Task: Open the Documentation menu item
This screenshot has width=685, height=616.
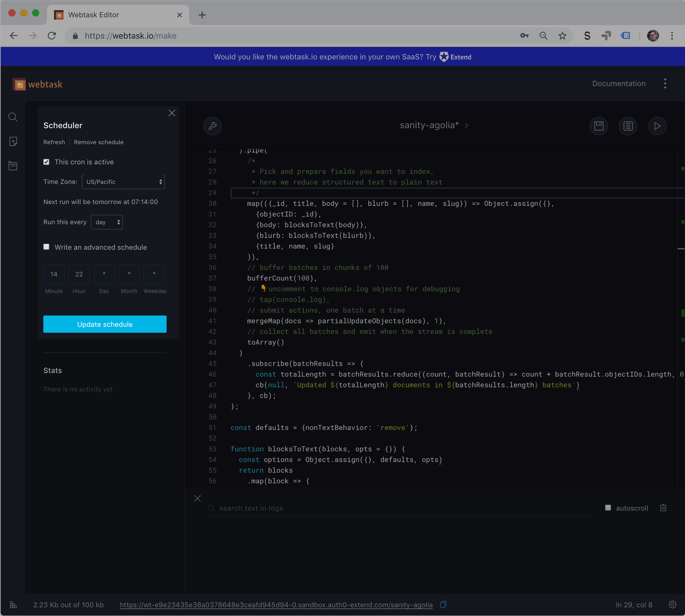Action: (619, 84)
